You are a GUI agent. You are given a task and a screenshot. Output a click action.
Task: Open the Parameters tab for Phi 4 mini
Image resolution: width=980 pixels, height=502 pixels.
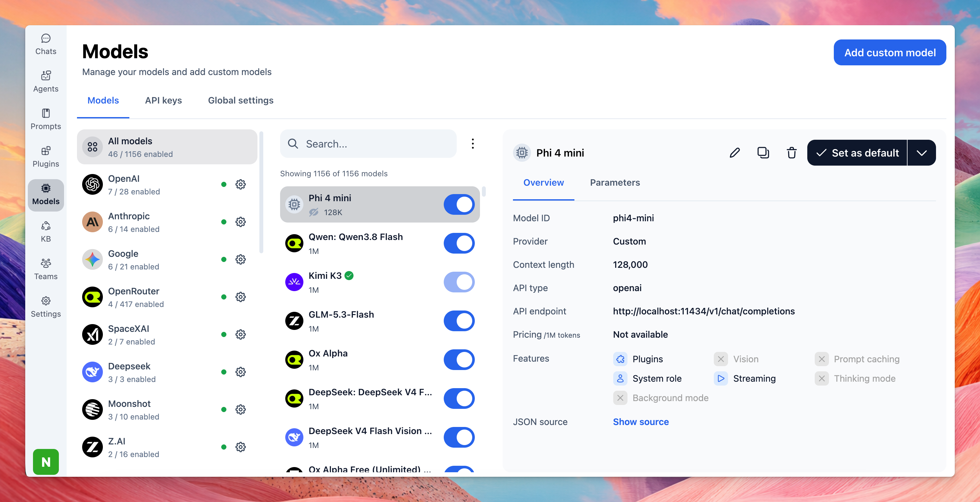click(x=615, y=183)
